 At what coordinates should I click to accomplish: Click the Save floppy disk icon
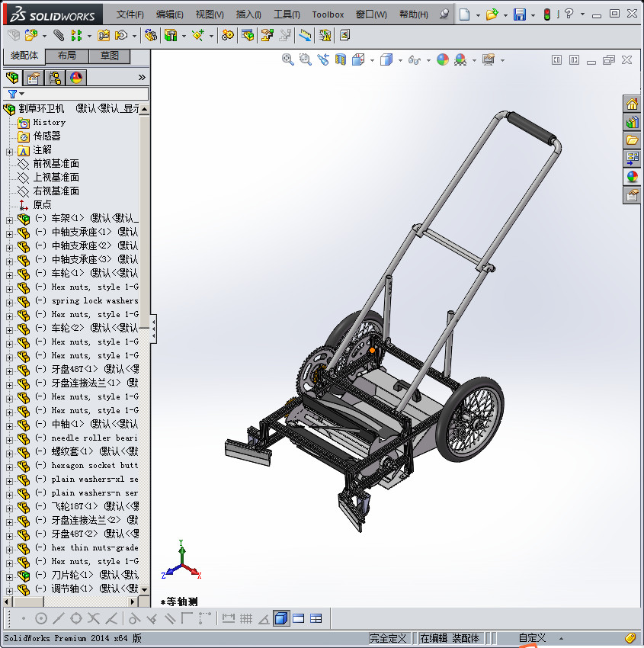coord(519,14)
